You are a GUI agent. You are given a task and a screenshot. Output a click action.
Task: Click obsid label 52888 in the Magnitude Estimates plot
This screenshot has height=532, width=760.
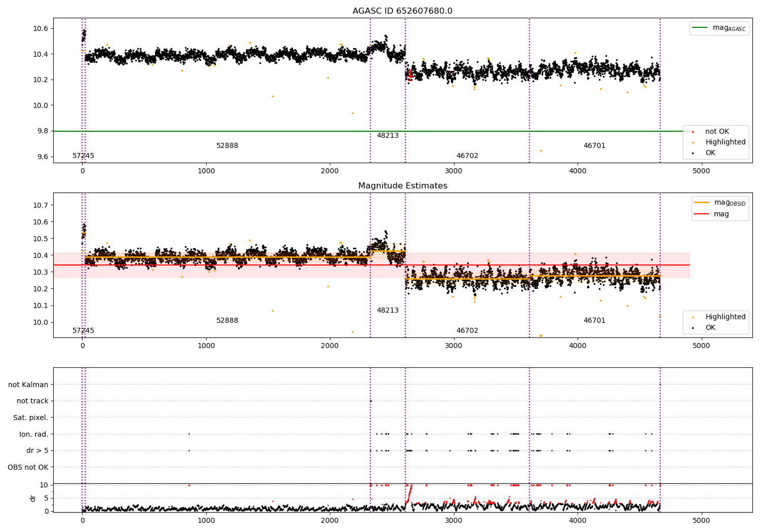(227, 320)
